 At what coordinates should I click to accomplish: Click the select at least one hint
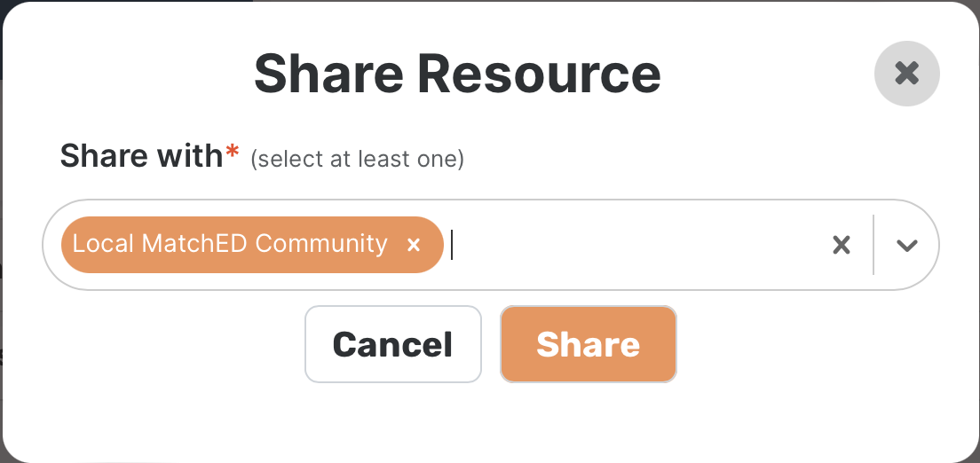click(357, 160)
